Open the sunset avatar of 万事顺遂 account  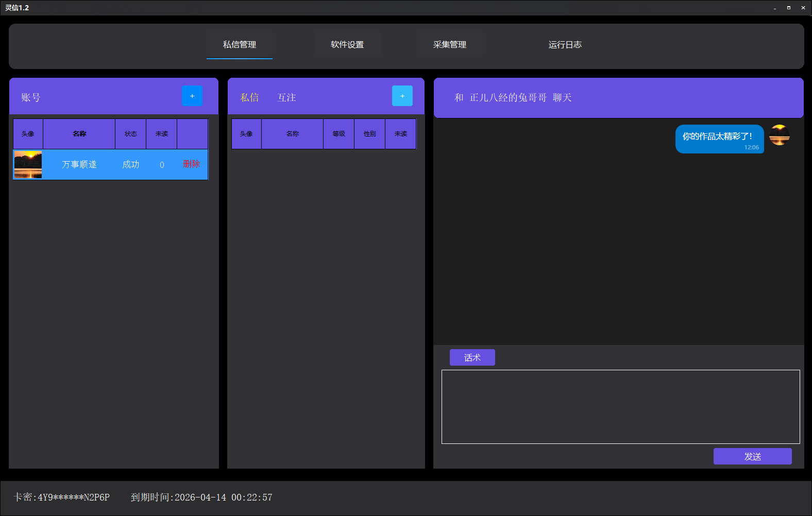click(x=28, y=164)
